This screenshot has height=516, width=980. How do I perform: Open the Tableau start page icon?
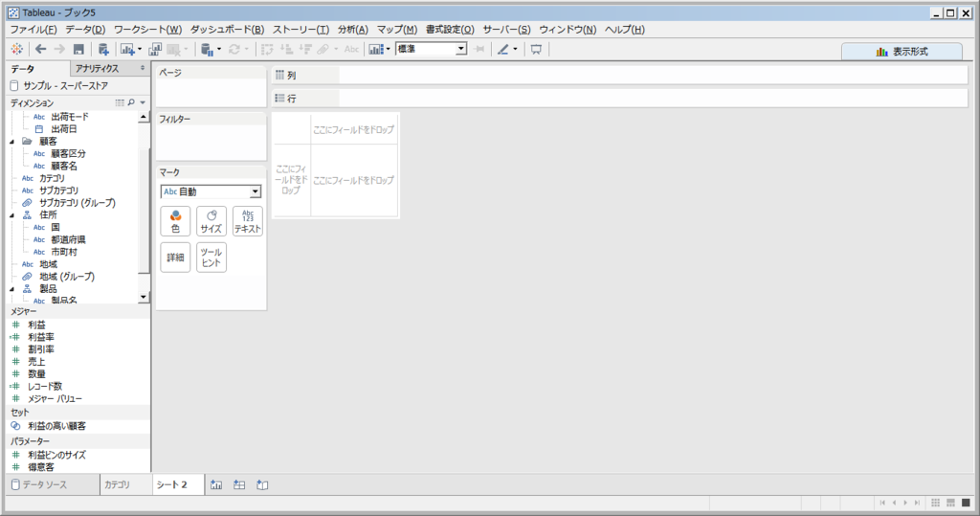pos(17,49)
